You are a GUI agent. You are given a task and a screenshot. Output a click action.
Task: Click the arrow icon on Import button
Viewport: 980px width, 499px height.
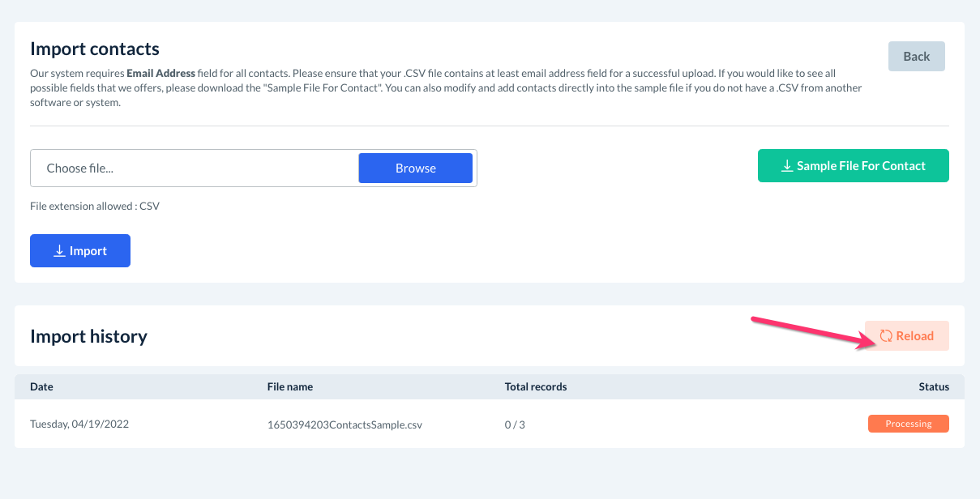59,251
